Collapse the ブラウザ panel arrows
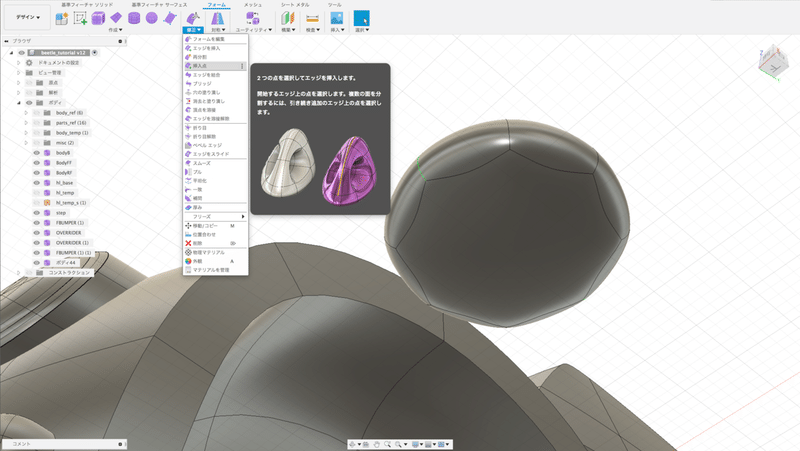Screen dimensions: 800x451 point(6,41)
